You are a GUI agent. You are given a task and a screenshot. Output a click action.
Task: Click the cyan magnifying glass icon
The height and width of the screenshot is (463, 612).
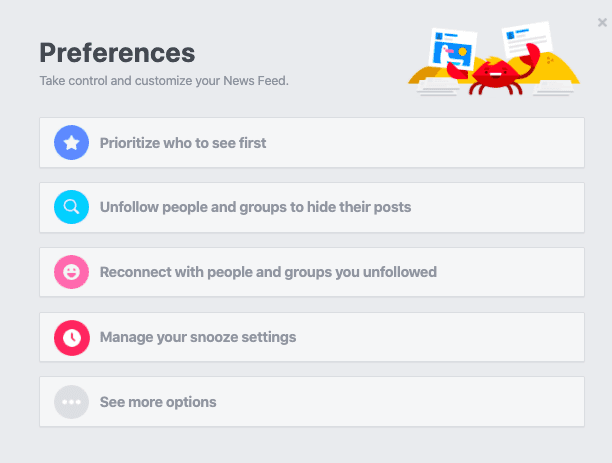pyautogui.click(x=71, y=207)
